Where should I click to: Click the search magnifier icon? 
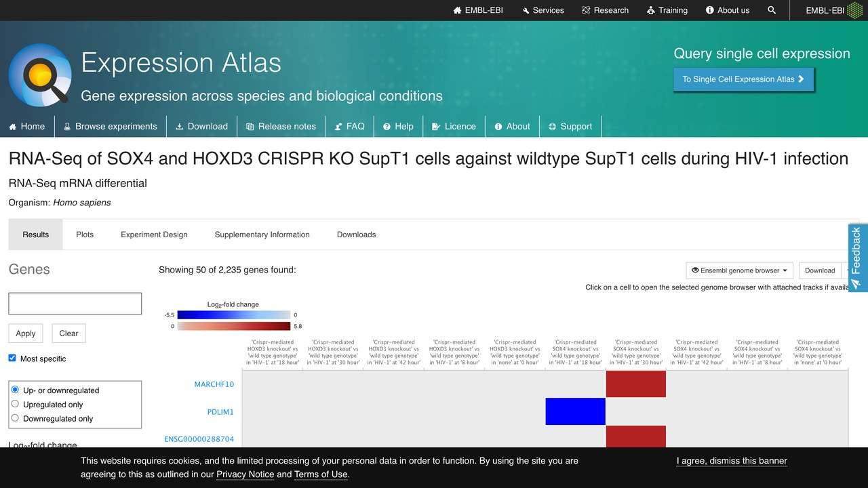pos(772,10)
